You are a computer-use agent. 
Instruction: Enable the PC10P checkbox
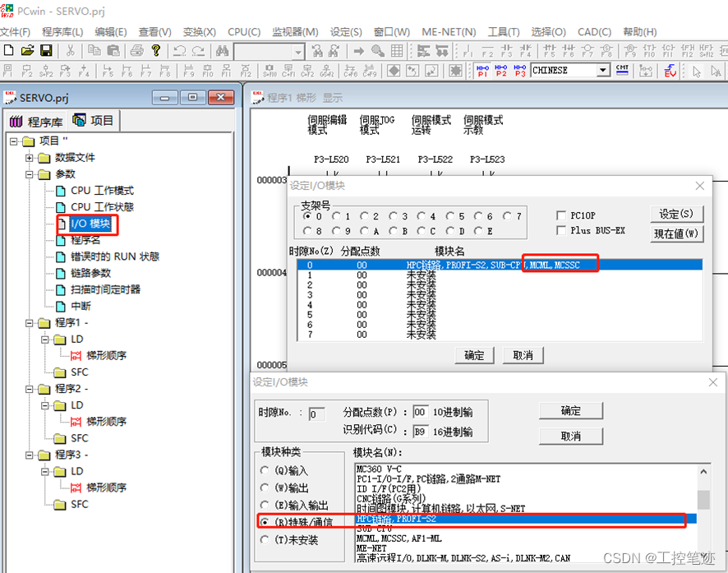561,215
